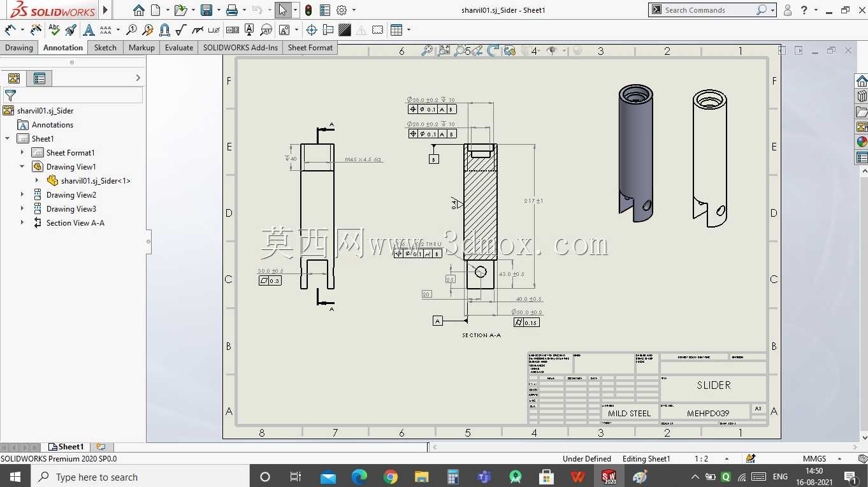This screenshot has height=487, width=868.
Task: Run the Spell Checker (Abc) tool
Action: 54,29
